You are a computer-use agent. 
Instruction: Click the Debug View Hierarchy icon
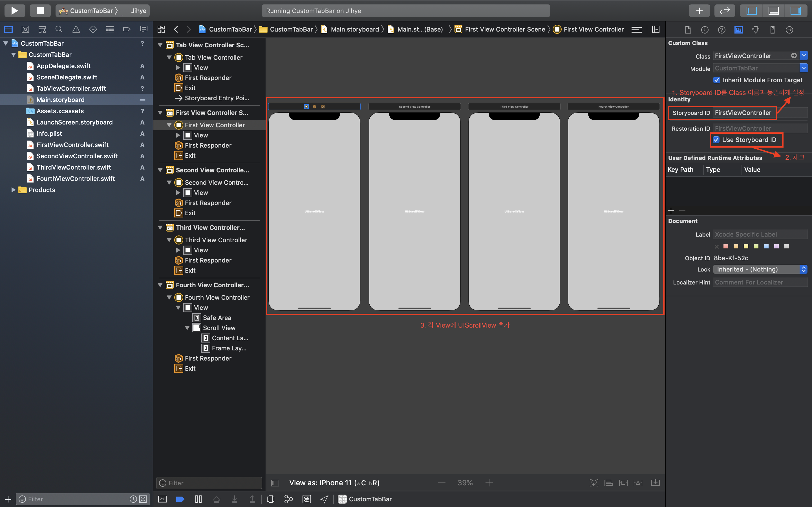pos(270,499)
